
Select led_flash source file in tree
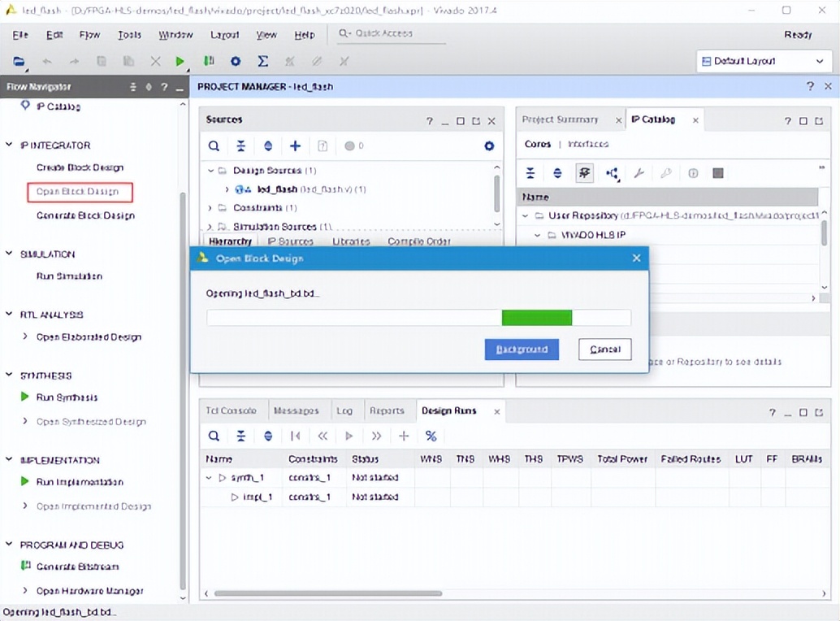pyautogui.click(x=300, y=189)
